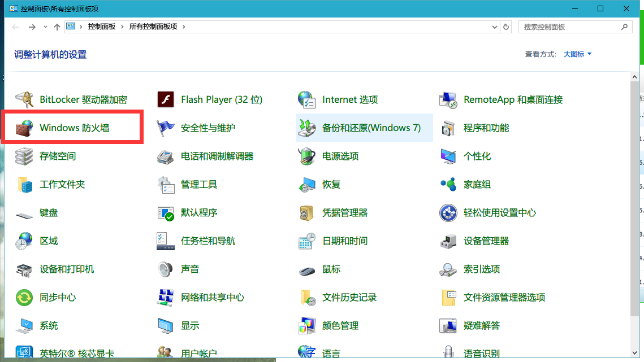Refresh the control panel view
The height and width of the screenshot is (362, 644).
(x=506, y=27)
